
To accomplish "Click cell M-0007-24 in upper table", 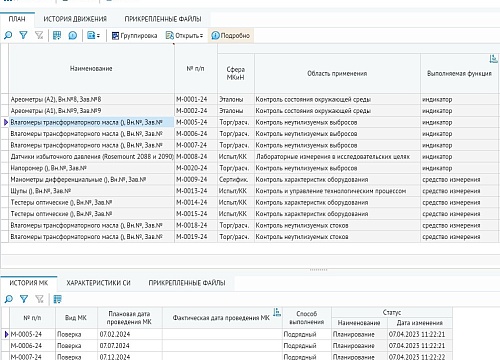I will [196, 145].
